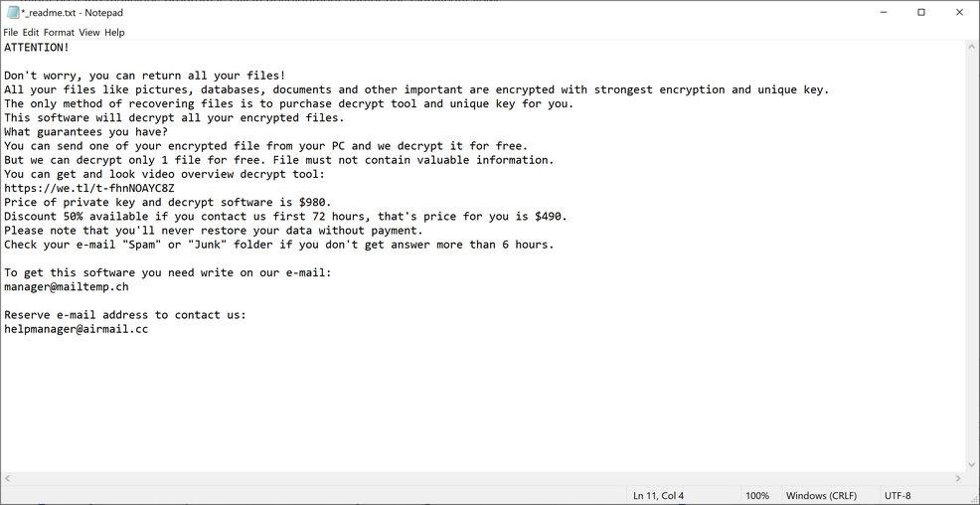The width and height of the screenshot is (980, 505).
Task: Click the vertical scrollbar down arrow
Action: 972,465
